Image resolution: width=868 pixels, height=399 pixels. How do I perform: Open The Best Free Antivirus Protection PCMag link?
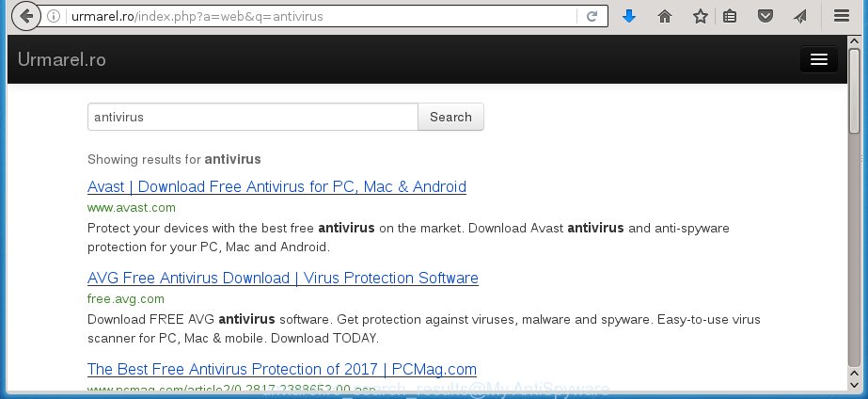coord(282,369)
